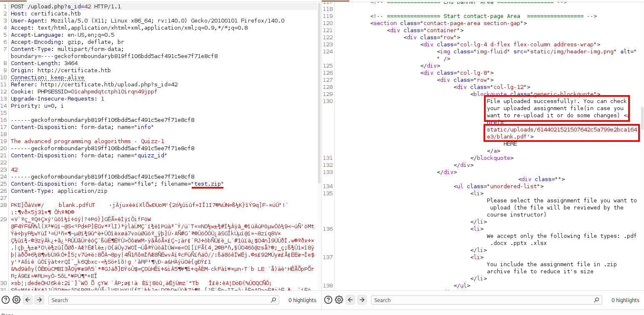644x315 pixels.
Task: Click 'Connection: keep-alive' header
Action: (x=48, y=78)
